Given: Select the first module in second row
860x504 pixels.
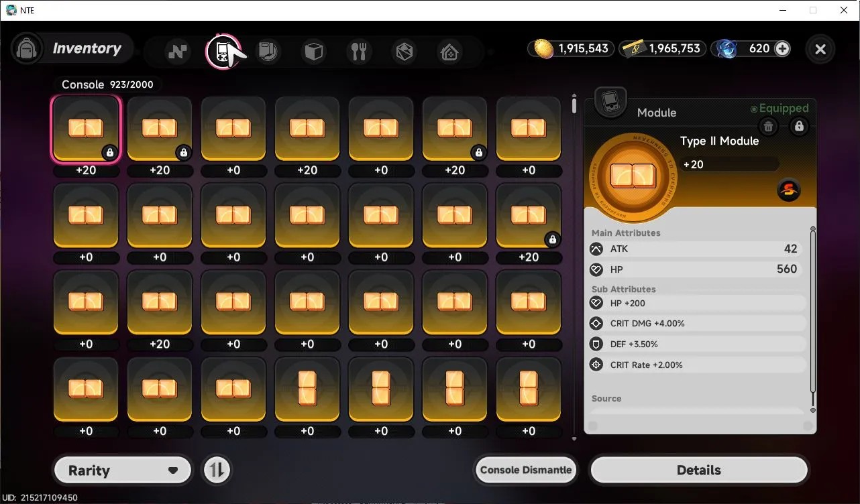Looking at the screenshot, I should (x=86, y=216).
